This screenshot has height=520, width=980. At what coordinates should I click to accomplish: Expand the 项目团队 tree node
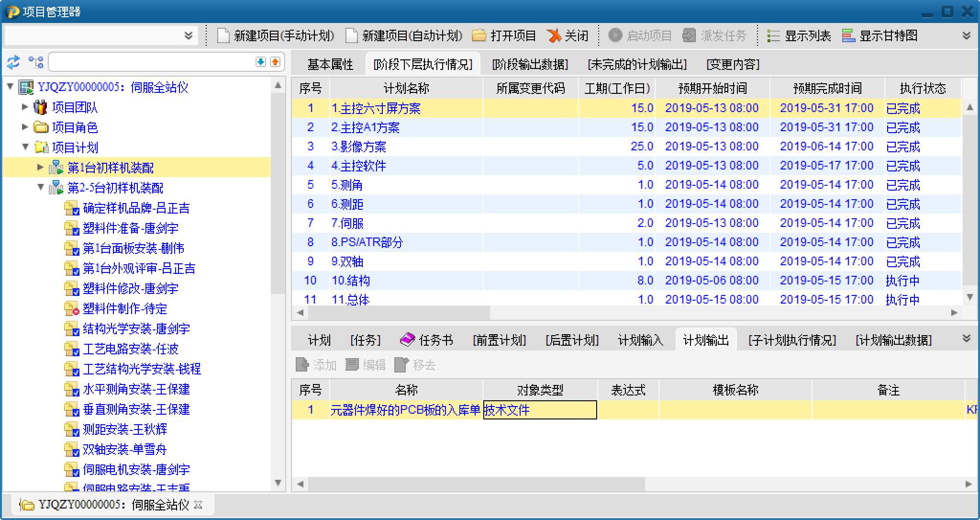25,107
